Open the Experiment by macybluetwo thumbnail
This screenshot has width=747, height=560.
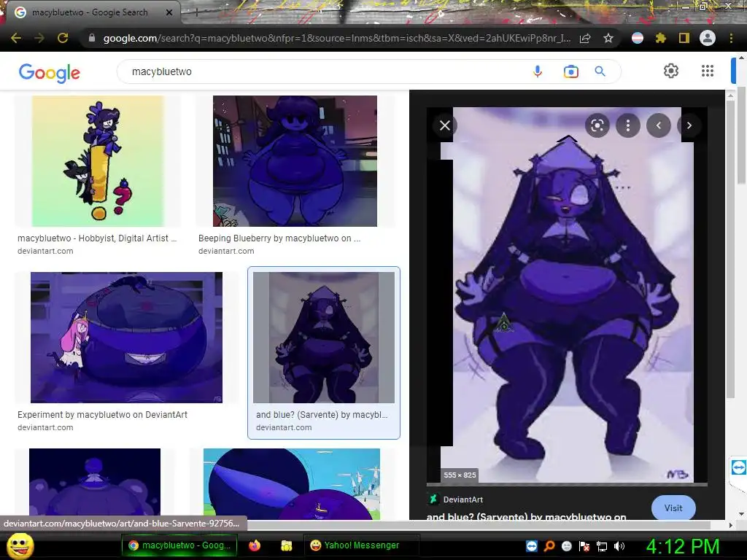pos(126,337)
